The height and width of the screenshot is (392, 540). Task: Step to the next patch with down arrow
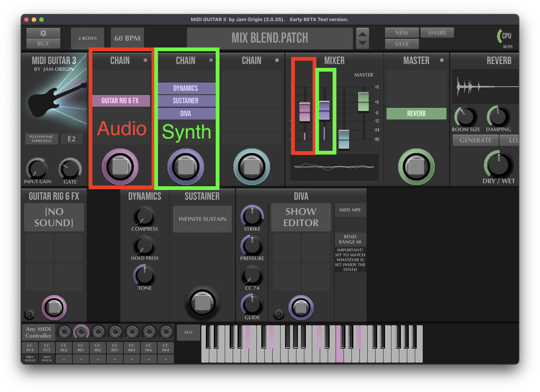[362, 43]
